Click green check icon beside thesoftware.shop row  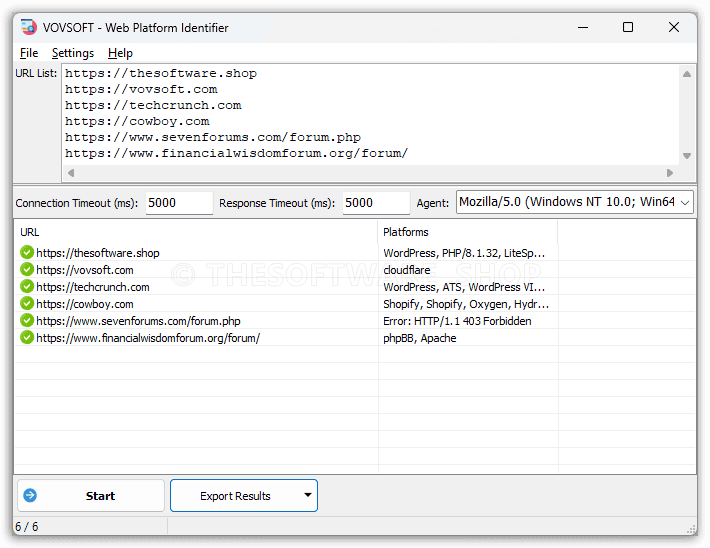click(x=27, y=252)
